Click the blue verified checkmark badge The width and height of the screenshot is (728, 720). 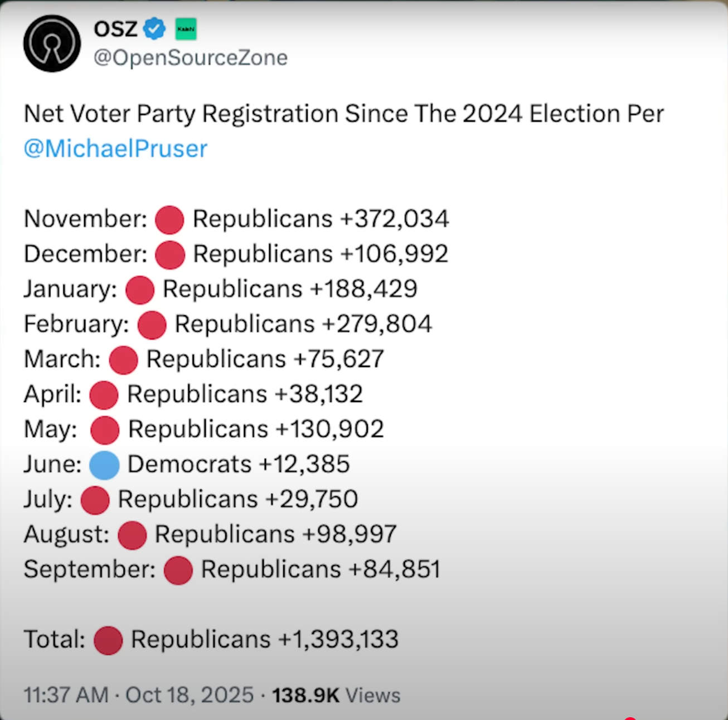click(x=154, y=28)
